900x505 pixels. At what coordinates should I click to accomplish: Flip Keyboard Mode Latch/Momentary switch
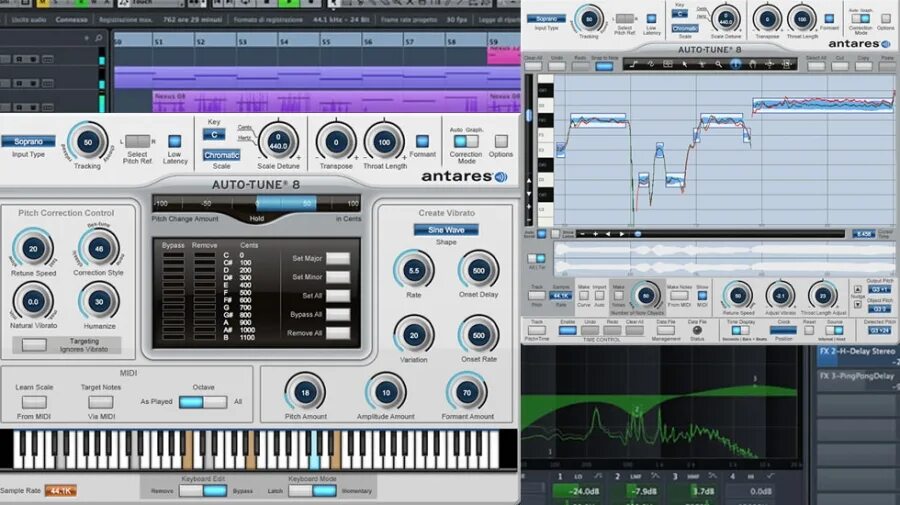[312, 491]
